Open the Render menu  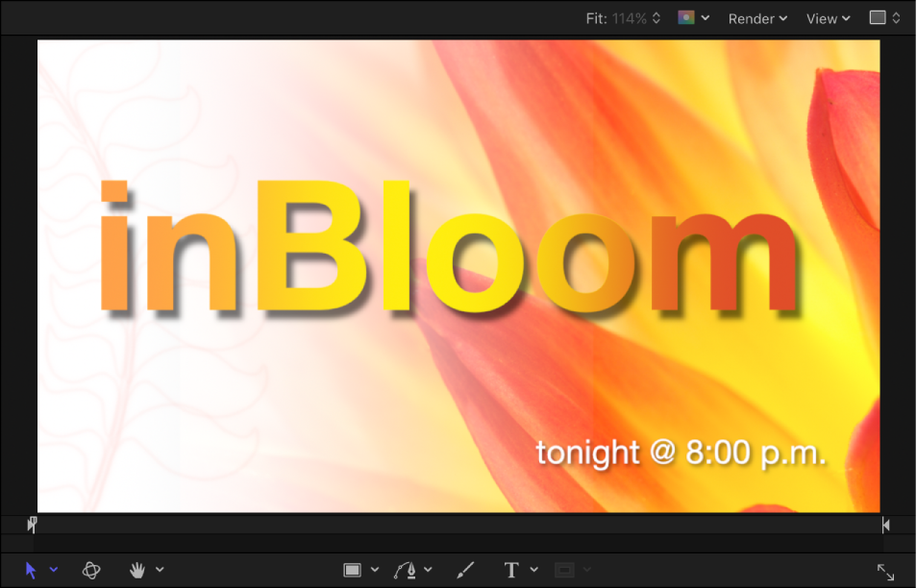pyautogui.click(x=757, y=17)
